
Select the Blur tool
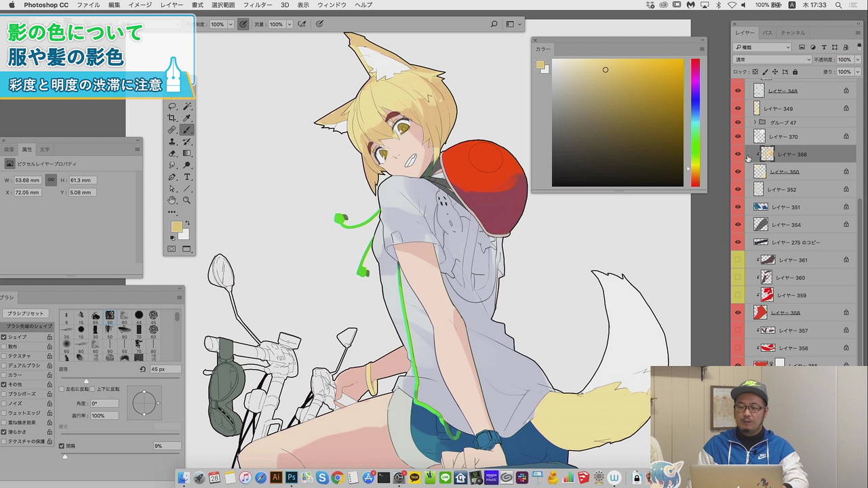172,165
